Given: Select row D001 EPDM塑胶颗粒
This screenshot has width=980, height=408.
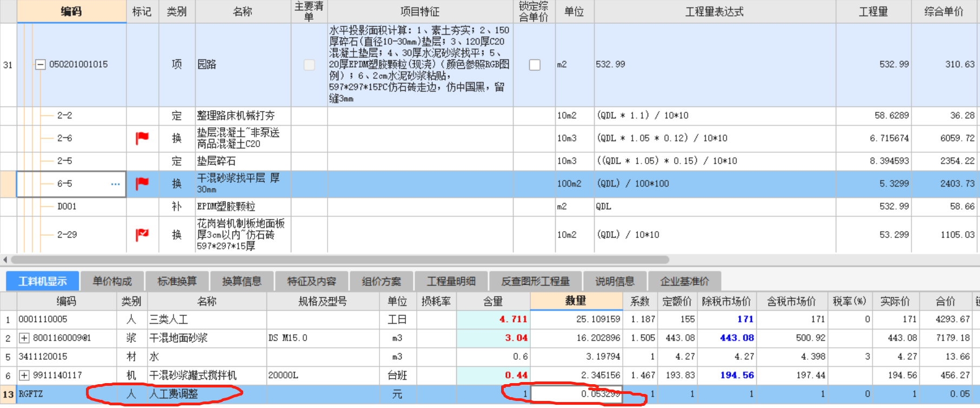Looking at the screenshot, I should coord(489,207).
